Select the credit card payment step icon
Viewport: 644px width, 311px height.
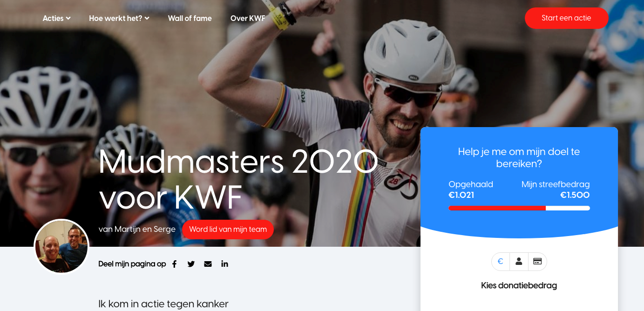pyautogui.click(x=537, y=262)
